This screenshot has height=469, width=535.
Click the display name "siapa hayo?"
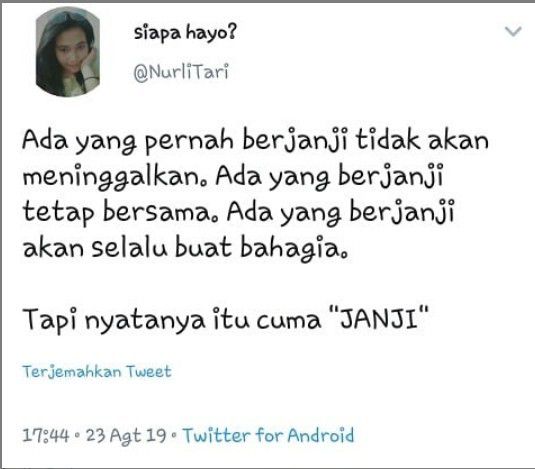[185, 34]
